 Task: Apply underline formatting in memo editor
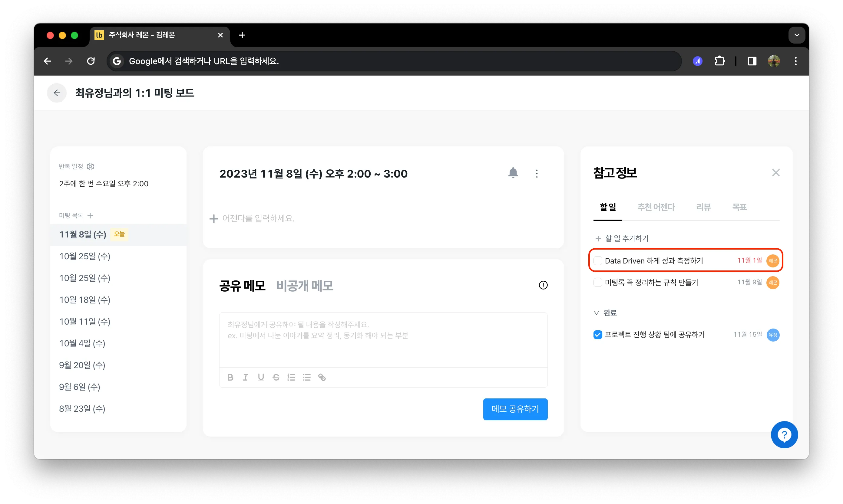tap(261, 377)
